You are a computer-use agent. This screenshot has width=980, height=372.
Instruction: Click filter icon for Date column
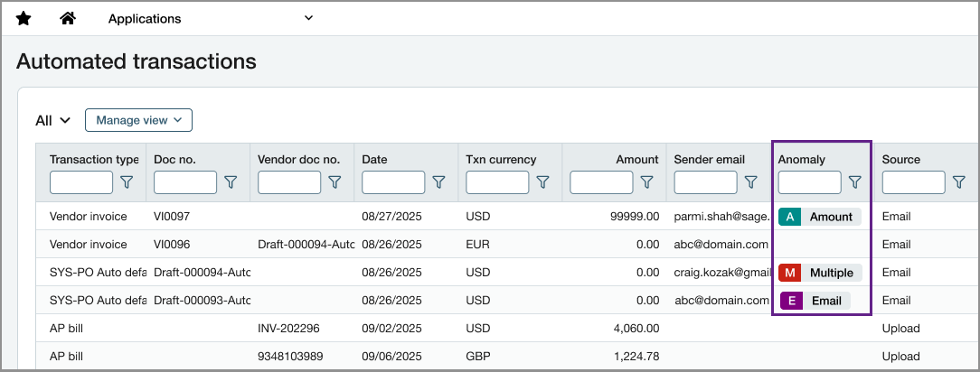pos(438,182)
